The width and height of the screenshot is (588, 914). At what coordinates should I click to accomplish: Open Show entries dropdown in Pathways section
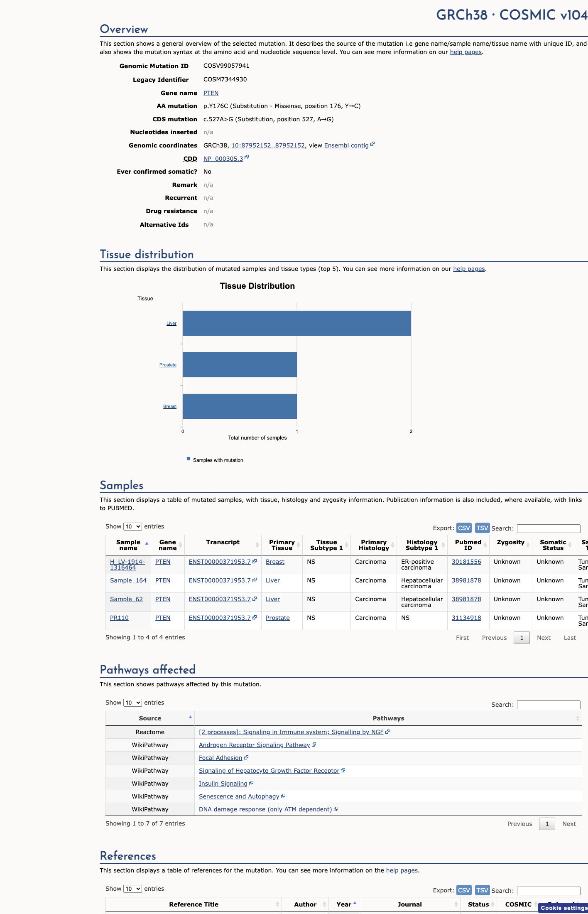tap(132, 703)
